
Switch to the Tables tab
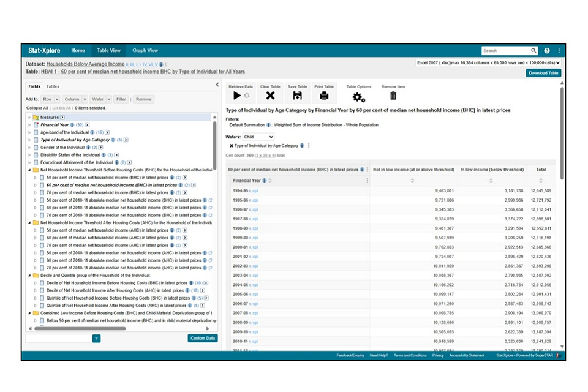click(53, 86)
